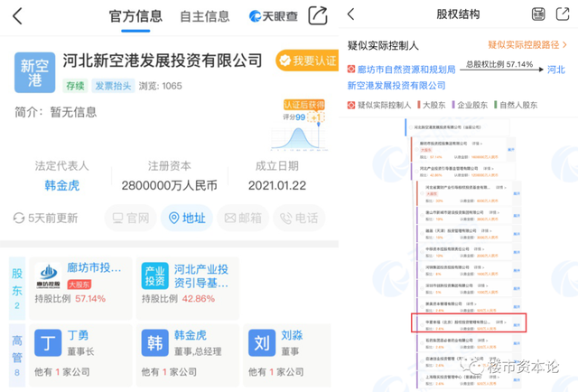578x392 pixels.
Task: Expand the 石药集团 shareholder row
Action: pyautogui.click(x=517, y=343)
